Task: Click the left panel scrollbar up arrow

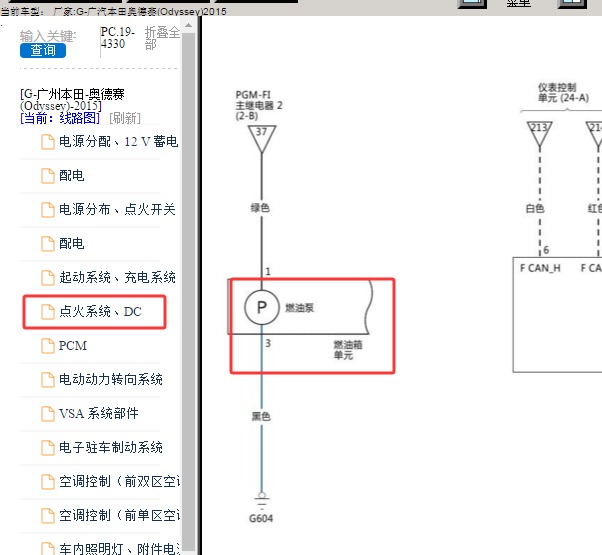Action: [188, 26]
